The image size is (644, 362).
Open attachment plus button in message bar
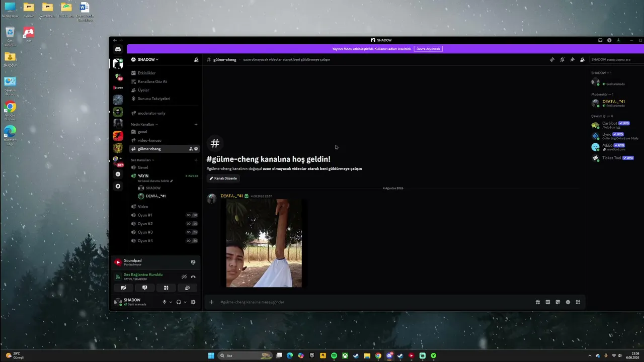tap(211, 302)
